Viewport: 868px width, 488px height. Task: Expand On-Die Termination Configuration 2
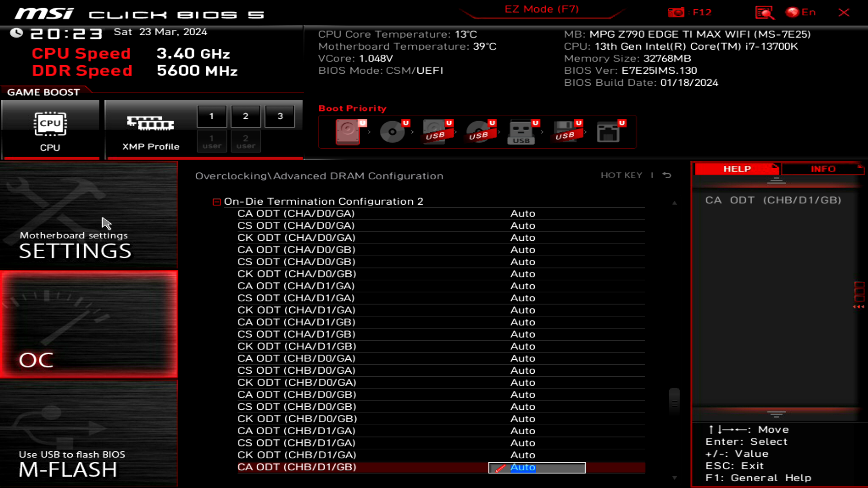click(217, 201)
